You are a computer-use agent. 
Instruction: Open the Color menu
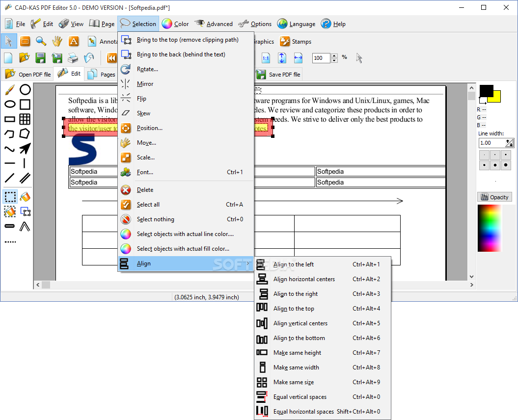pos(175,24)
